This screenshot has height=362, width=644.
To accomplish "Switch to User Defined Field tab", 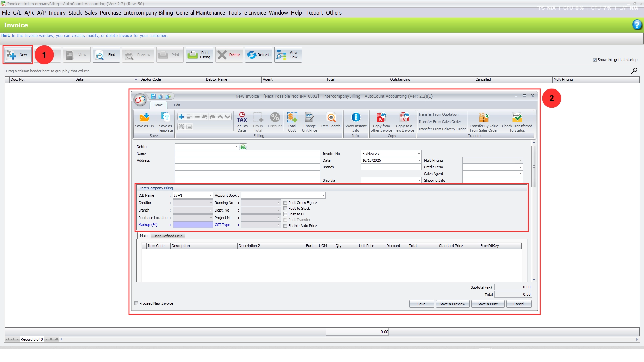I will point(168,236).
